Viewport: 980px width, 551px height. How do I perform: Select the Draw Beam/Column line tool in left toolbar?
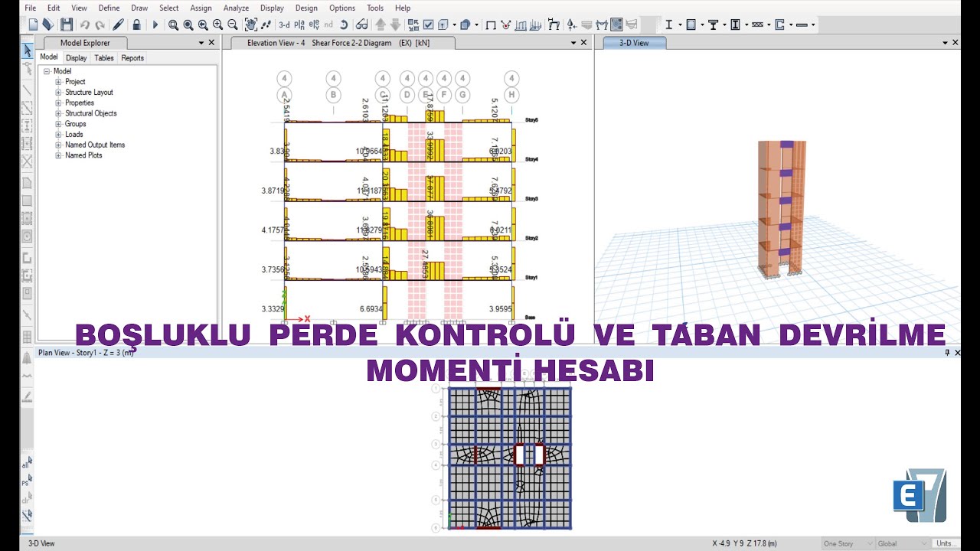pos(27,90)
